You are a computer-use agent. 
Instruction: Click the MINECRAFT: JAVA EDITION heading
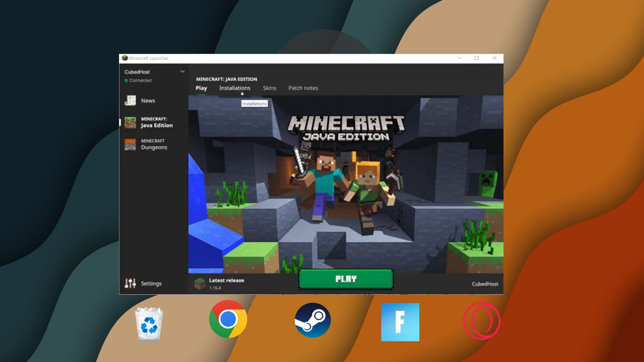point(226,79)
